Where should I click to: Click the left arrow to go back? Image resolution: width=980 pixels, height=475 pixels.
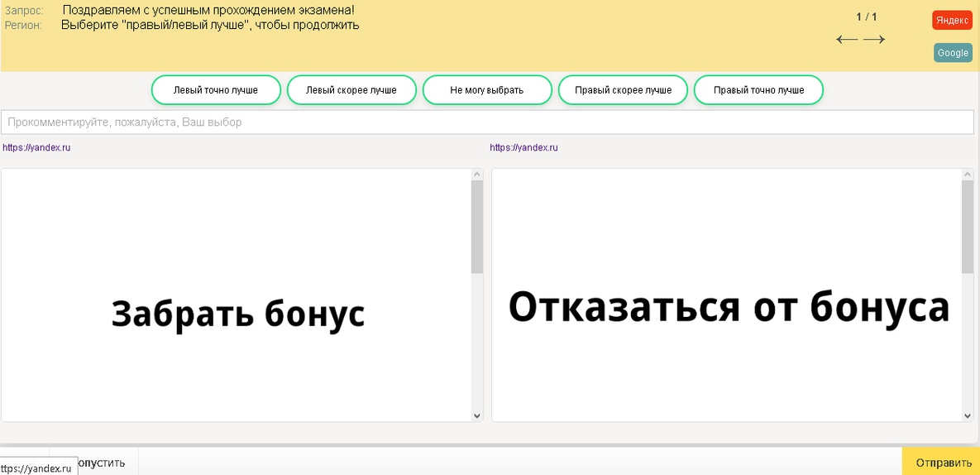pos(847,40)
